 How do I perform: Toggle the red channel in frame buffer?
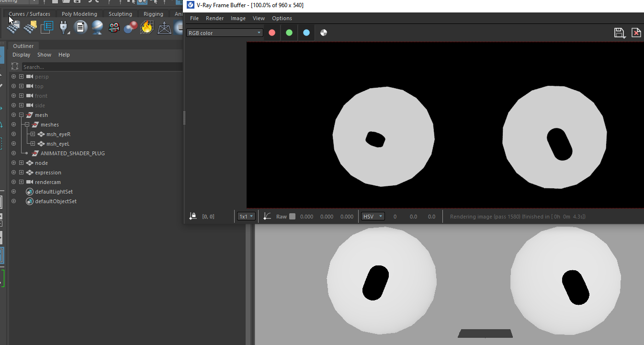pos(272,33)
